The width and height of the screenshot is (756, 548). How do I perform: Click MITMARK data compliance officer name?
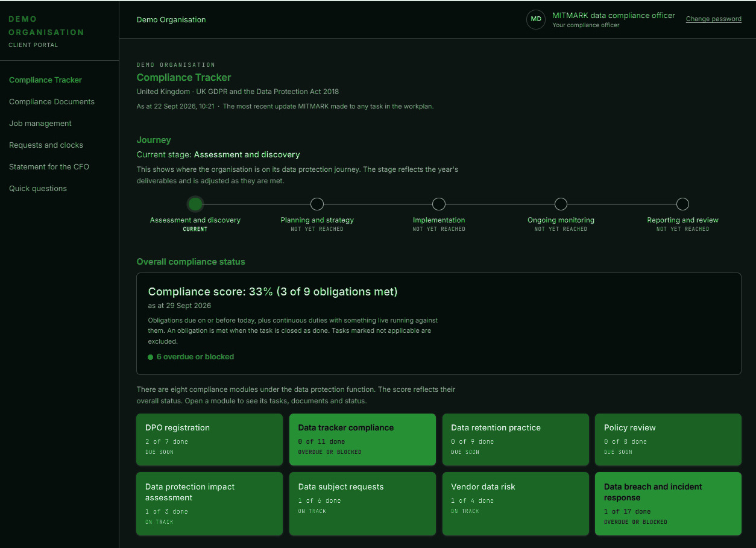tap(614, 16)
